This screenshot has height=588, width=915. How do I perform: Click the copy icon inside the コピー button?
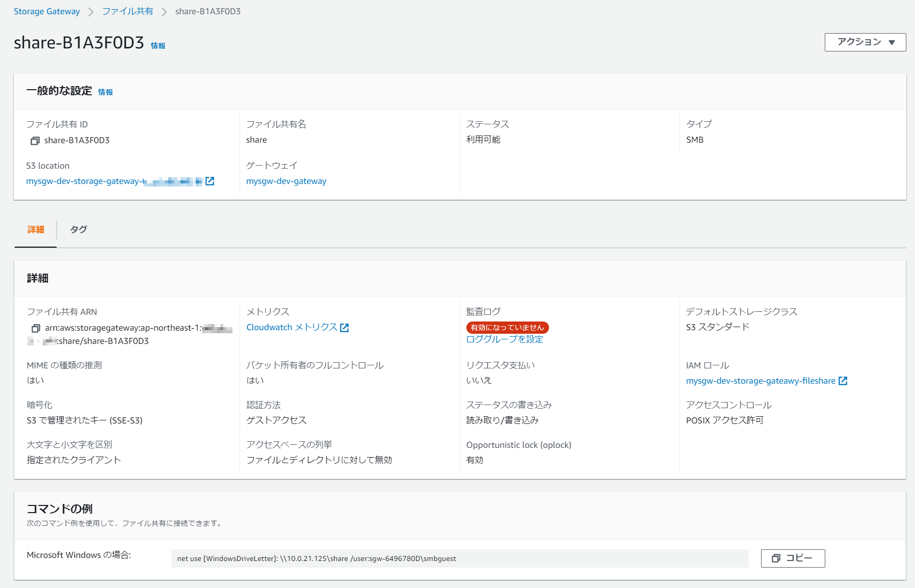[777, 558]
